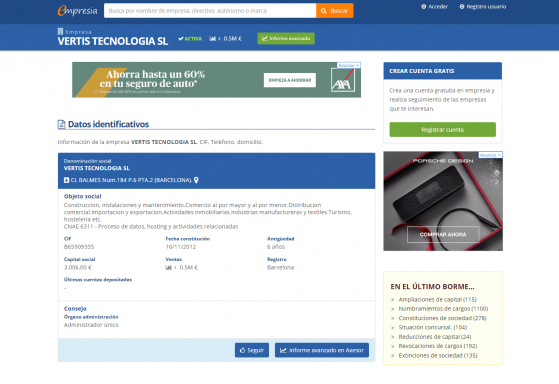Click the Registro value Barcelona
The height and width of the screenshot is (384, 559).
(281, 267)
